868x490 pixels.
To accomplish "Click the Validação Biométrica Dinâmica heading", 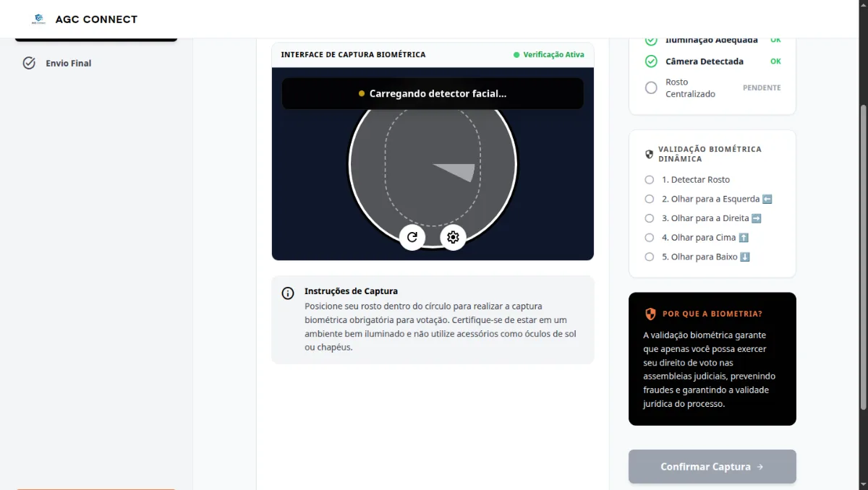I will 710,154.
